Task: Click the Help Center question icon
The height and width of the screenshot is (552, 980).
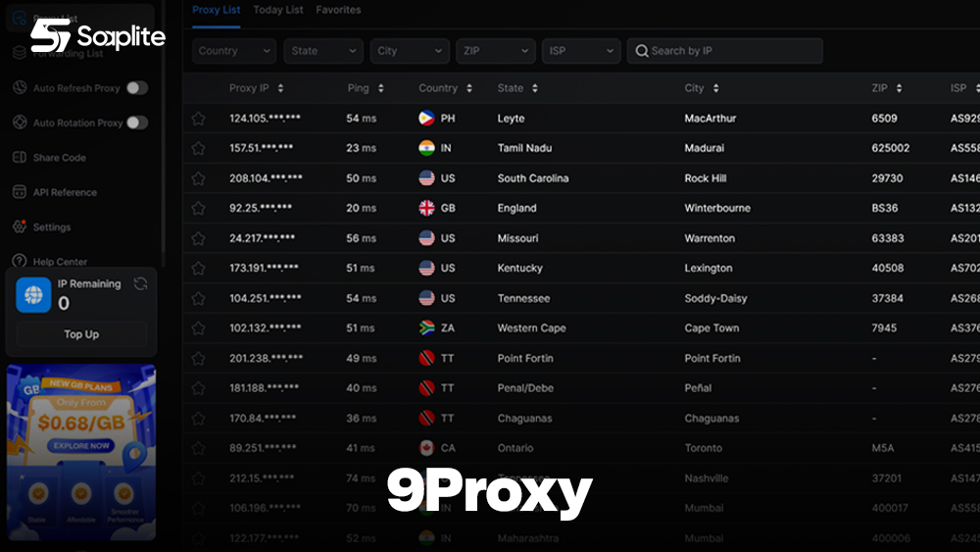Action: point(20,261)
